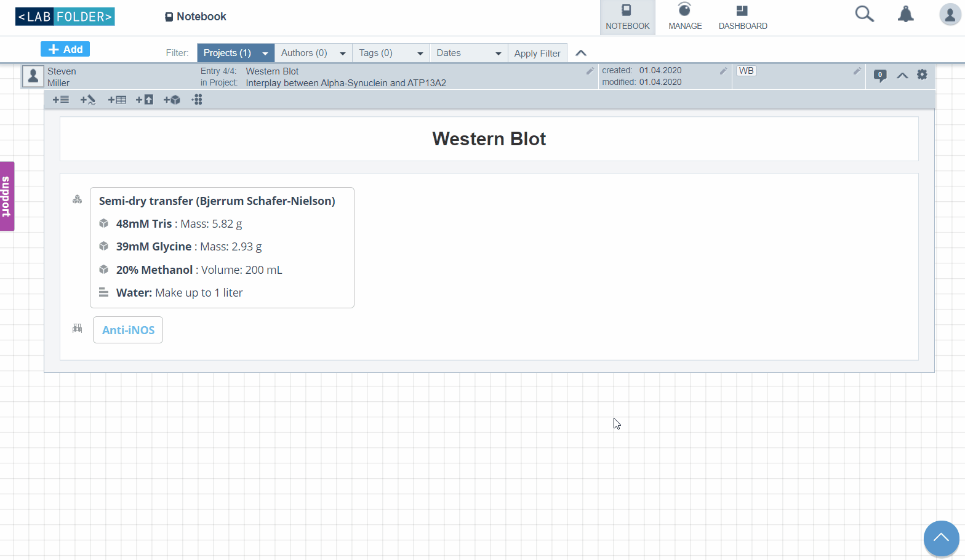The width and height of the screenshot is (965, 560).
Task: Click the WB tag
Action: [x=747, y=71]
